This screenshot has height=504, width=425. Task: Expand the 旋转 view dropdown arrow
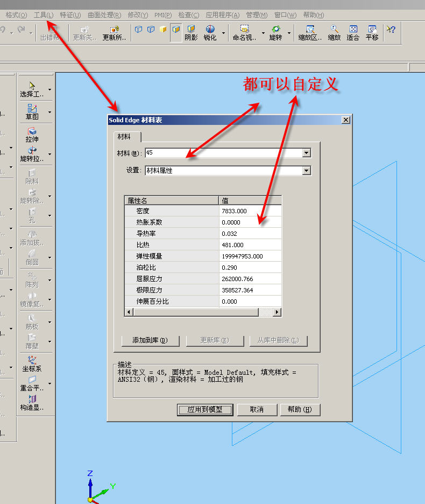click(289, 33)
